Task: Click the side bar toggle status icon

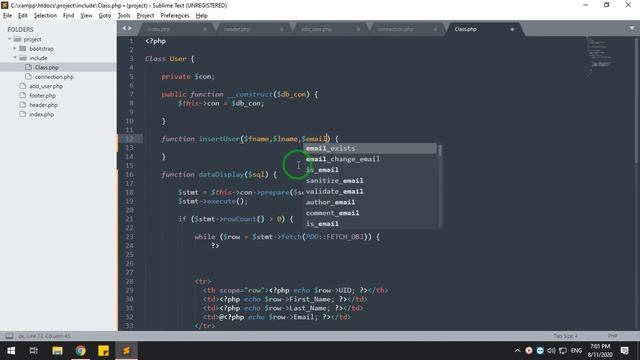Action: tap(9, 336)
